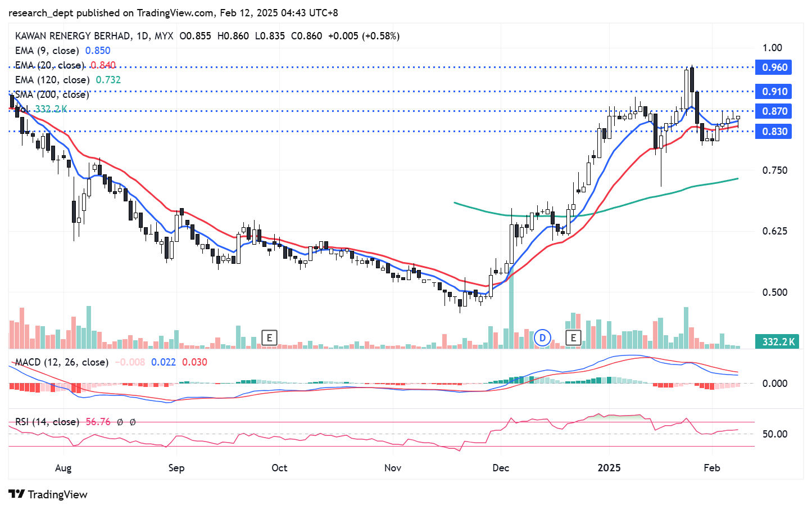812x509 pixels.
Task: Click the 332.2K volume tag on axis
Action: (x=778, y=342)
